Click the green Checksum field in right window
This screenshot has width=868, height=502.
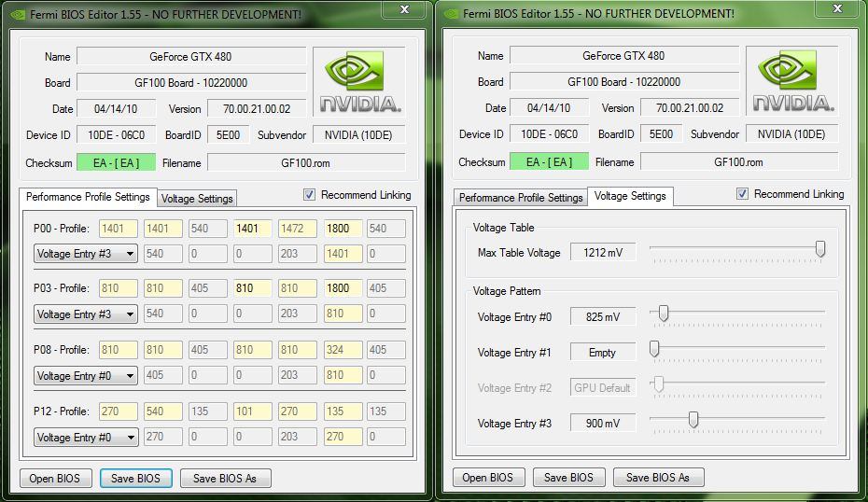(x=549, y=161)
